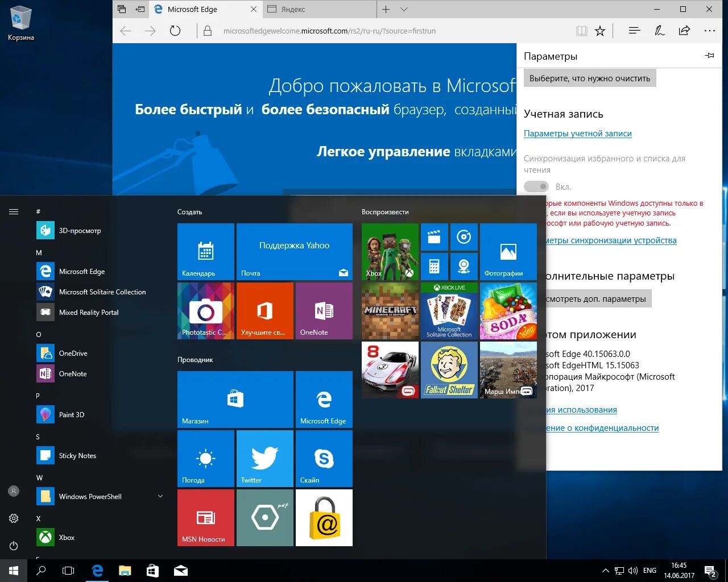Open the Recycle Bin desktop icon
Image resolution: width=728 pixels, height=582 pixels.
point(21,24)
